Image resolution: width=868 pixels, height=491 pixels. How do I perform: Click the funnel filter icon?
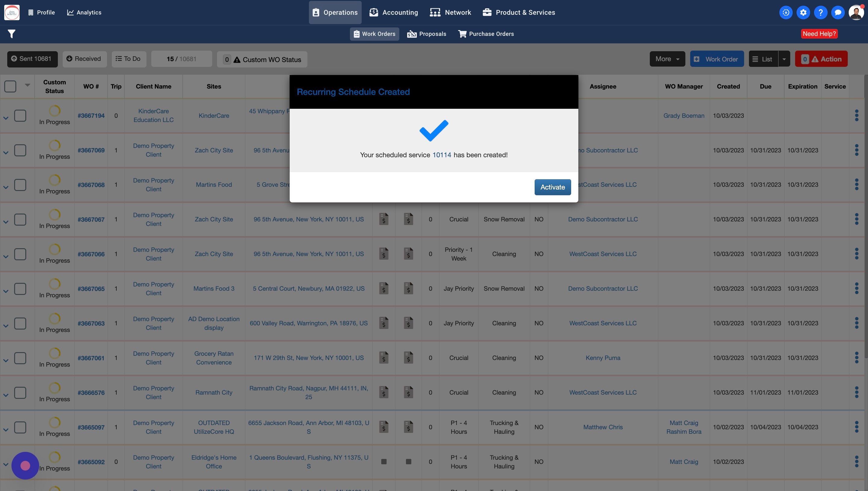(11, 34)
